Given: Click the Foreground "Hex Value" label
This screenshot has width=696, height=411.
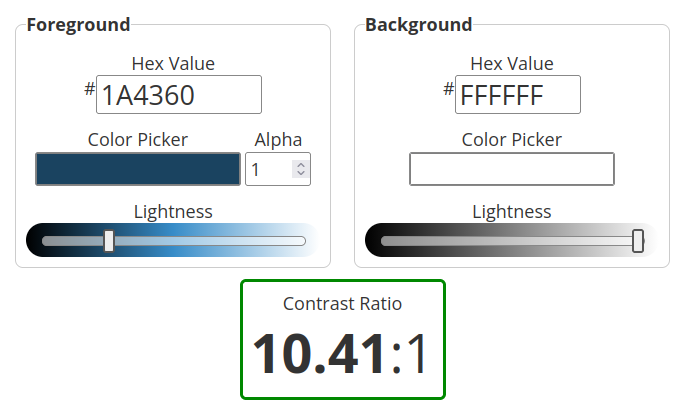Looking at the screenshot, I should click(173, 64).
